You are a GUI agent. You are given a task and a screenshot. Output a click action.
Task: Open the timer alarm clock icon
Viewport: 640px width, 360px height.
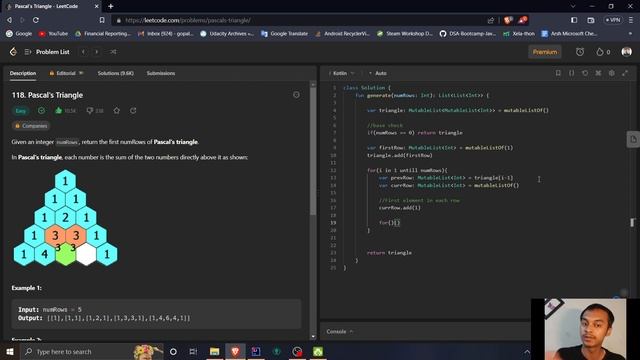tap(580, 52)
